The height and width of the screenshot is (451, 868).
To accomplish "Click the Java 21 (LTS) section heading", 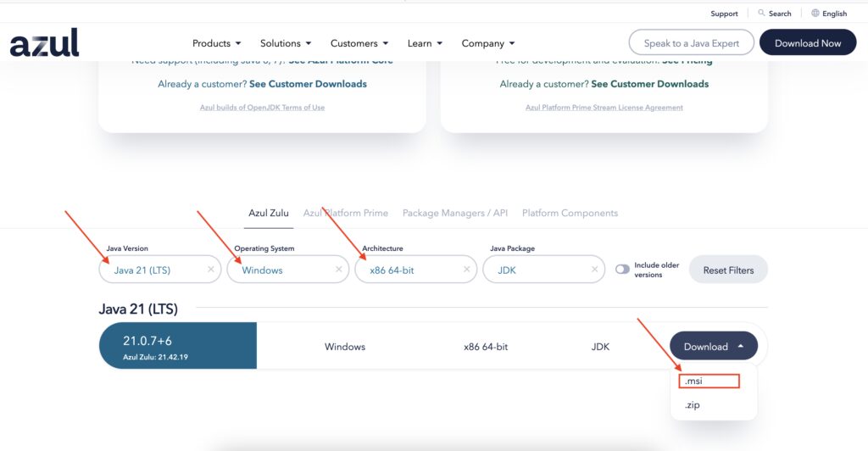I will 138,309.
